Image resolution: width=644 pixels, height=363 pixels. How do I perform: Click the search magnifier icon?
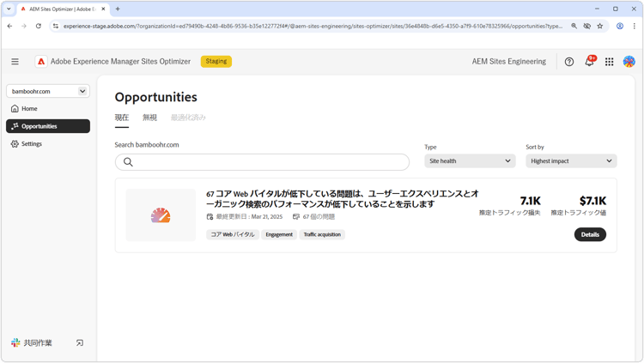[128, 162]
